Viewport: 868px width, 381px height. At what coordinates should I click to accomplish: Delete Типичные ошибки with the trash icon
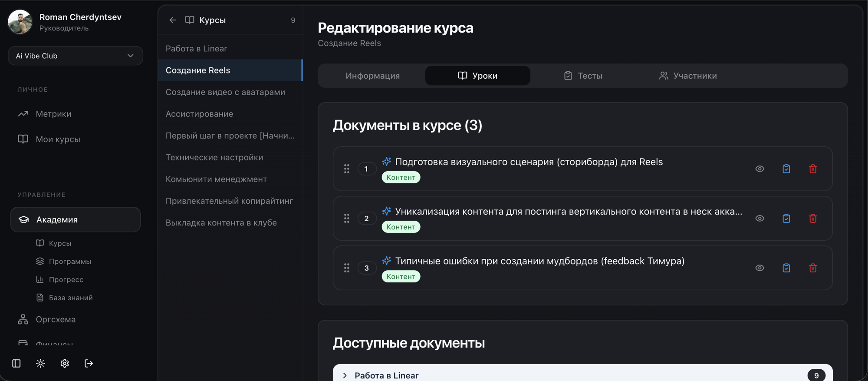tap(813, 268)
